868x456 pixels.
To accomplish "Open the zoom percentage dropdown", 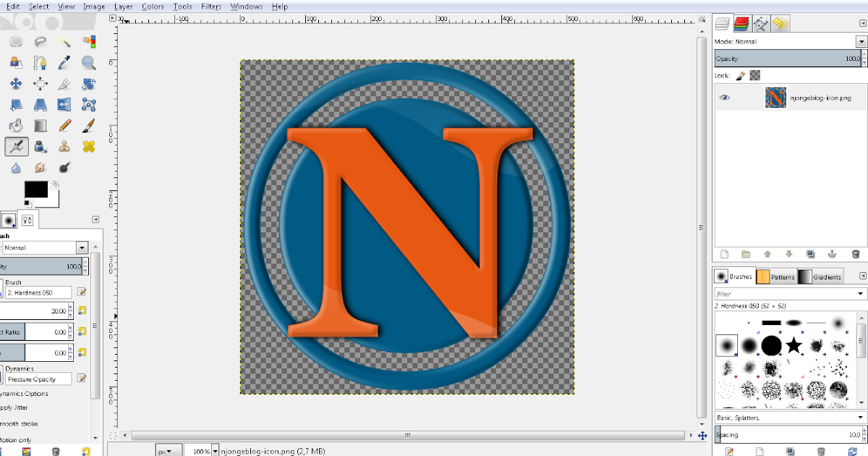I will coord(215,451).
